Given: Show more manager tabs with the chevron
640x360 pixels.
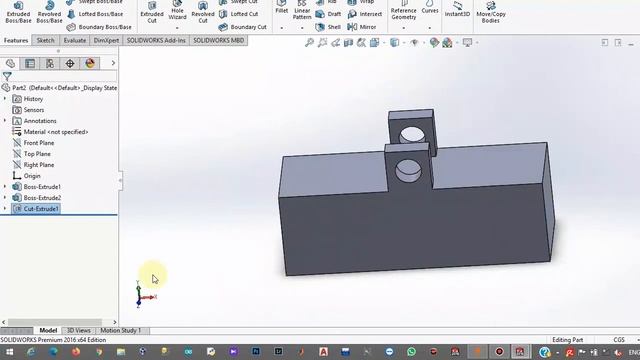Looking at the screenshot, I should coord(113,63).
